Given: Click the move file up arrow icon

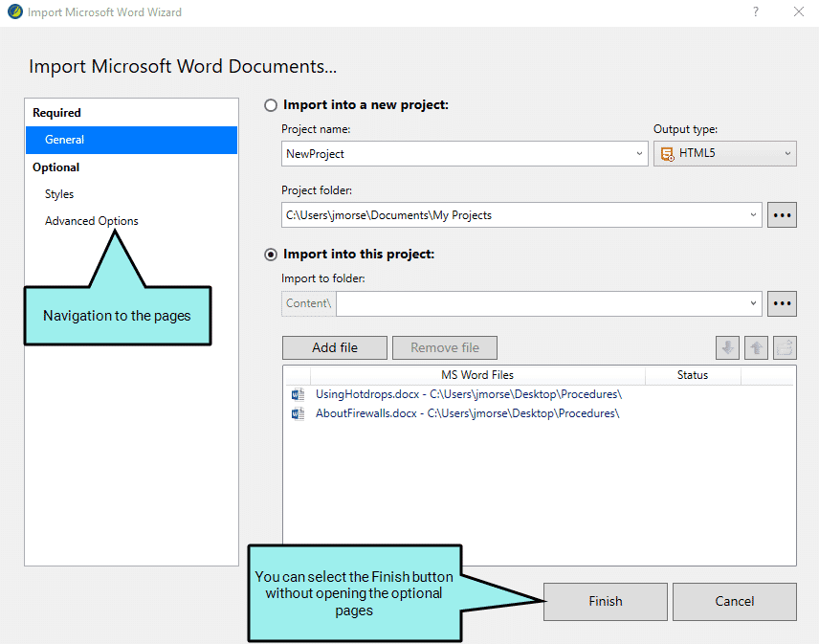Looking at the screenshot, I should (x=756, y=348).
